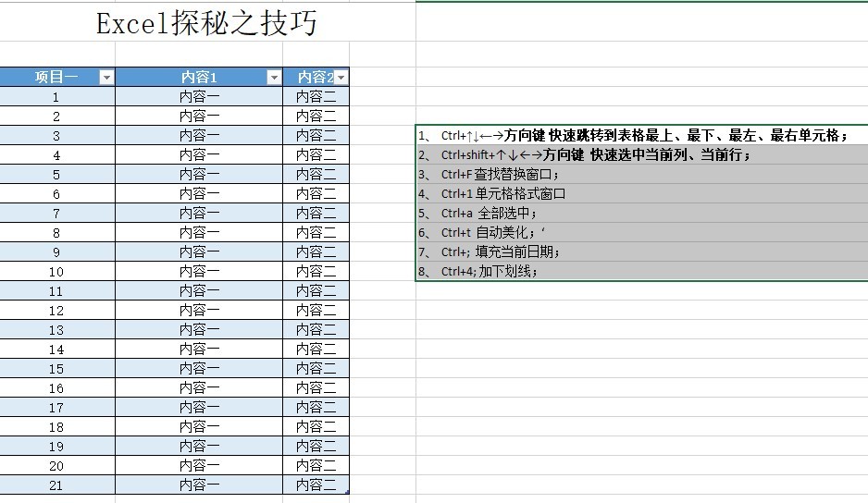Image resolution: width=868 pixels, height=503 pixels.
Task: Select the cell with number 13
Action: click(x=56, y=330)
